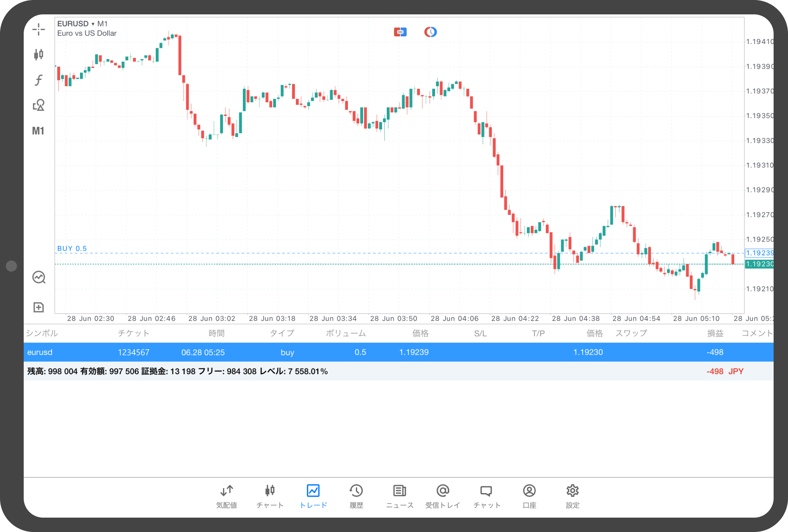Select the crosshair cursor tool
This screenshot has height=532, width=788.
(39, 29)
